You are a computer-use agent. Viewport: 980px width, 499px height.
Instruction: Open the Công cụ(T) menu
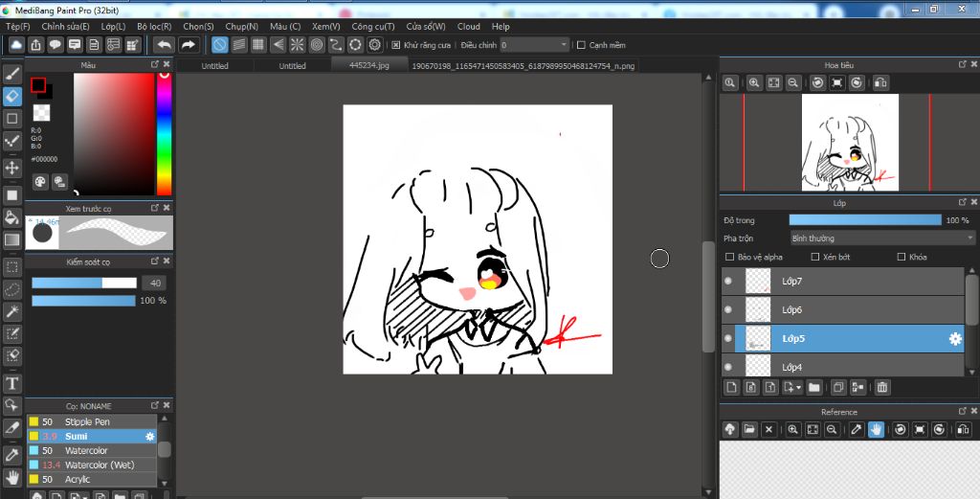pyautogui.click(x=373, y=26)
